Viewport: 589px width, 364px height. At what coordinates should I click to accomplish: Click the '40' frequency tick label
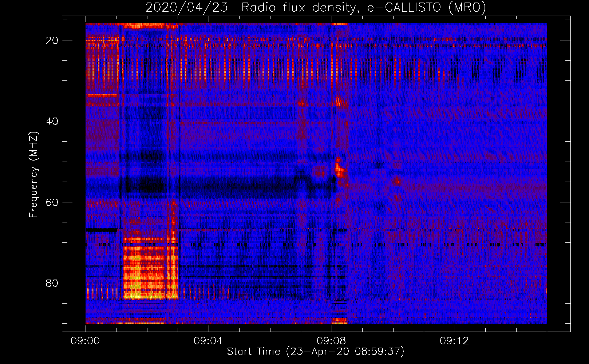52,121
